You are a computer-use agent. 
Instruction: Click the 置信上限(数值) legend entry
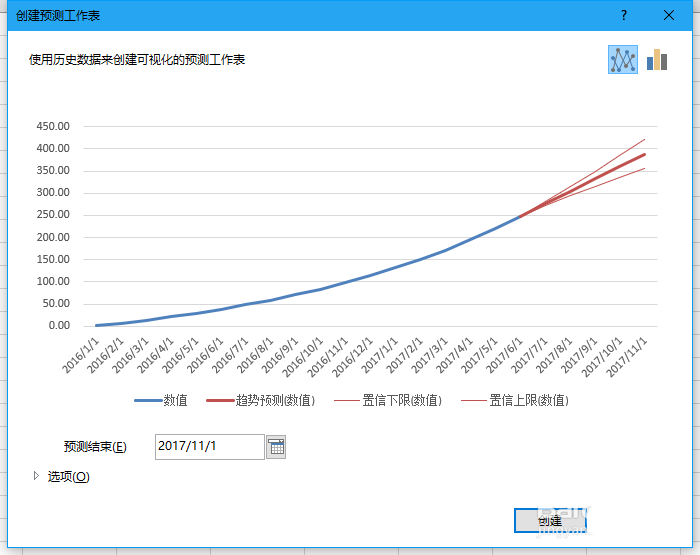515,401
